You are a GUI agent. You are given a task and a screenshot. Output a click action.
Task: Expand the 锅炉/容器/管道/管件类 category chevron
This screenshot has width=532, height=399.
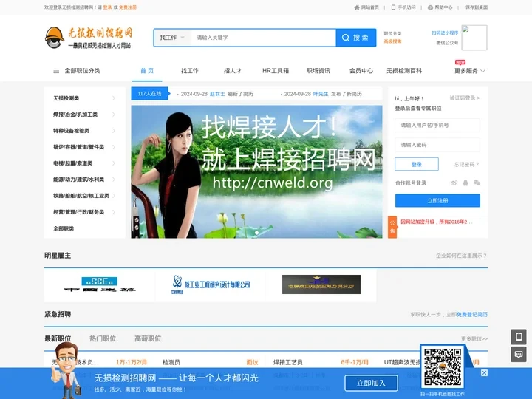click(114, 147)
